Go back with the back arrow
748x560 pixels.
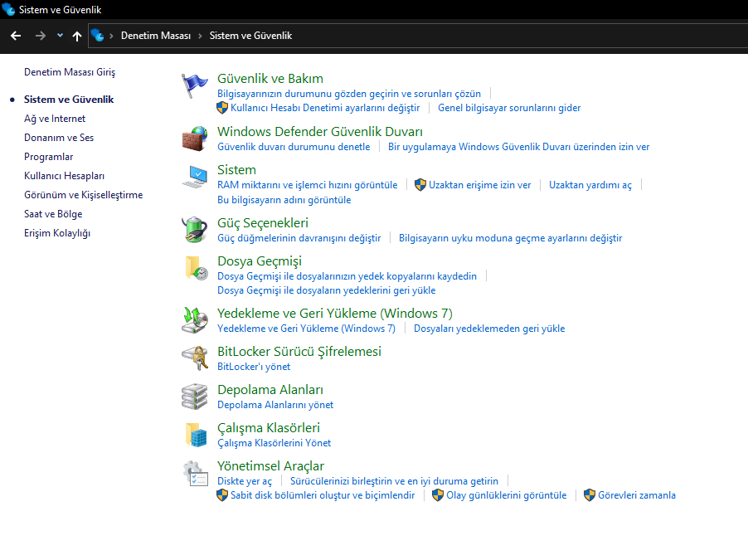coord(16,36)
